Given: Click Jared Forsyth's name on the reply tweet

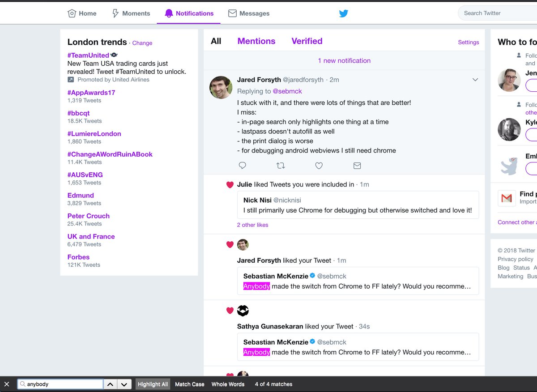Looking at the screenshot, I should point(259,80).
